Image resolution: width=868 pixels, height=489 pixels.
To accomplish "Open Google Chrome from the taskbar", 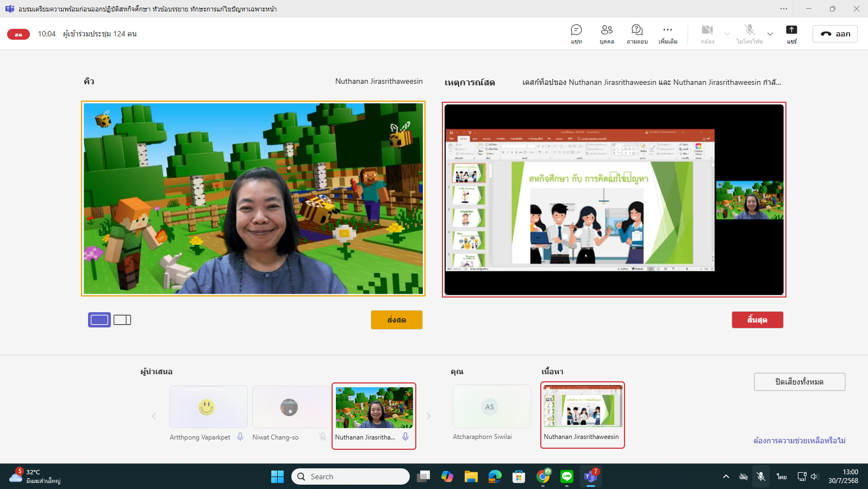I will 543,476.
